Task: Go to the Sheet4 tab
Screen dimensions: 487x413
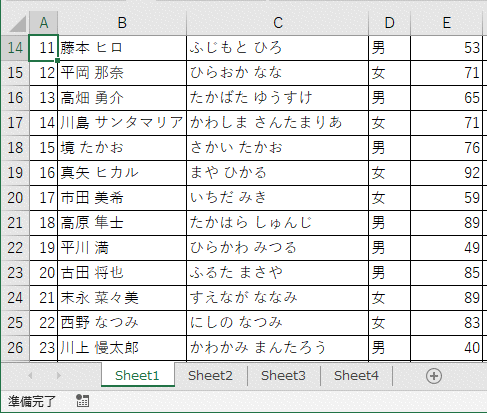Action: coord(356,376)
